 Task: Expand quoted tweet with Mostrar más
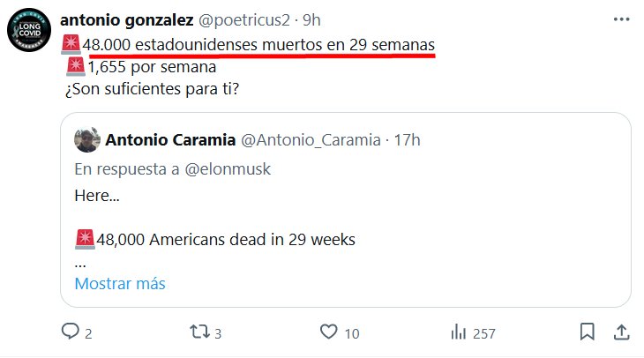pyautogui.click(x=119, y=284)
